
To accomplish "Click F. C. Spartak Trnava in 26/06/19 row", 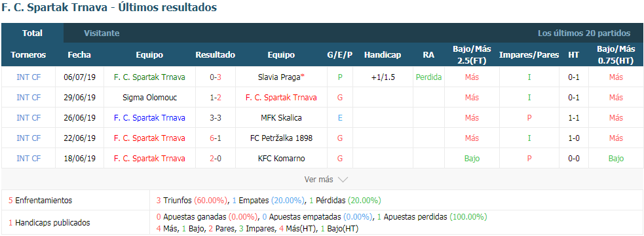I will pos(149,117).
